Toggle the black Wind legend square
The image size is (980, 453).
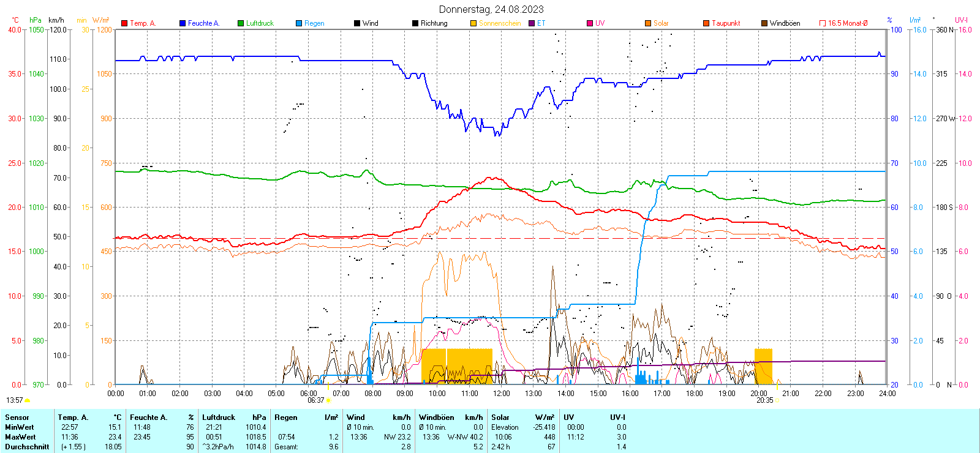[357, 23]
